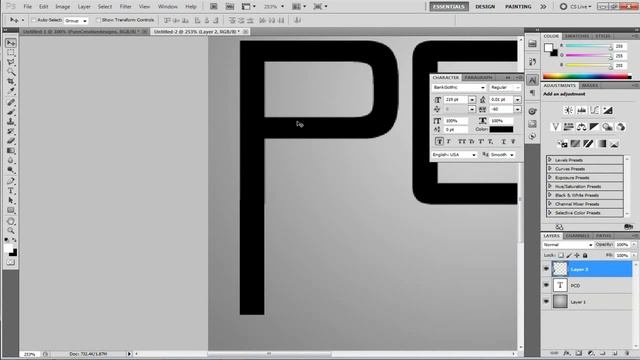The width and height of the screenshot is (640, 360).
Task: Expand the Levels Presets list
Action: [x=550, y=160]
